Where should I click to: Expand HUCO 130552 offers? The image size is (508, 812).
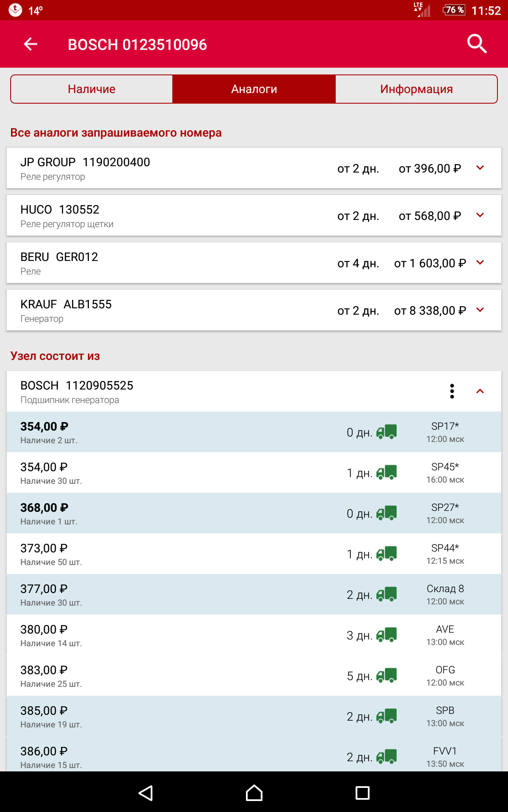pyautogui.click(x=480, y=215)
